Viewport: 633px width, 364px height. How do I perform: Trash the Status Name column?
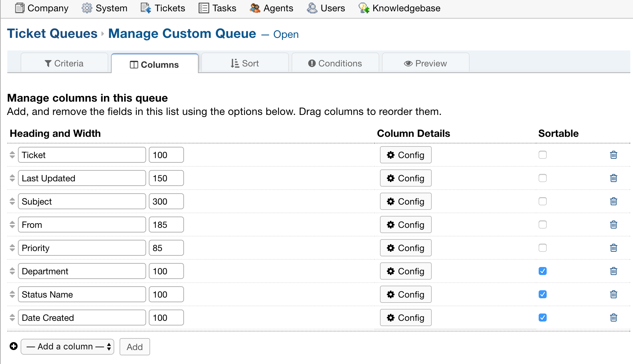tap(613, 294)
